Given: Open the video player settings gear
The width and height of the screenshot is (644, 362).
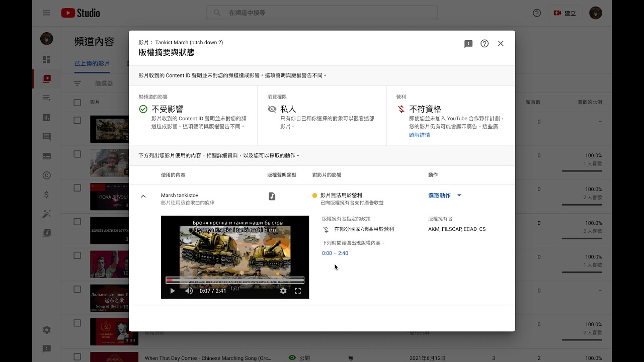Looking at the screenshot, I should (x=283, y=291).
